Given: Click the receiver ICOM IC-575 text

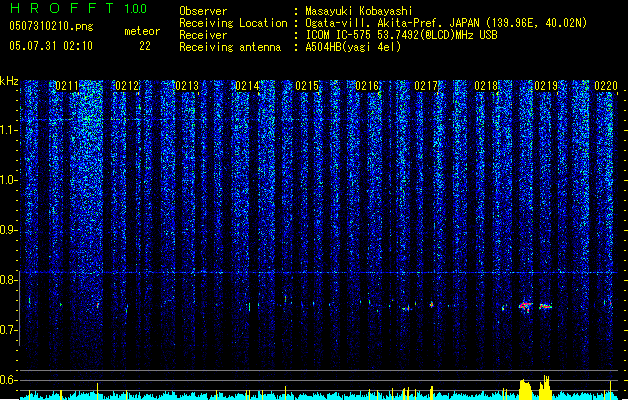Looking at the screenshot, I should pos(401,35).
